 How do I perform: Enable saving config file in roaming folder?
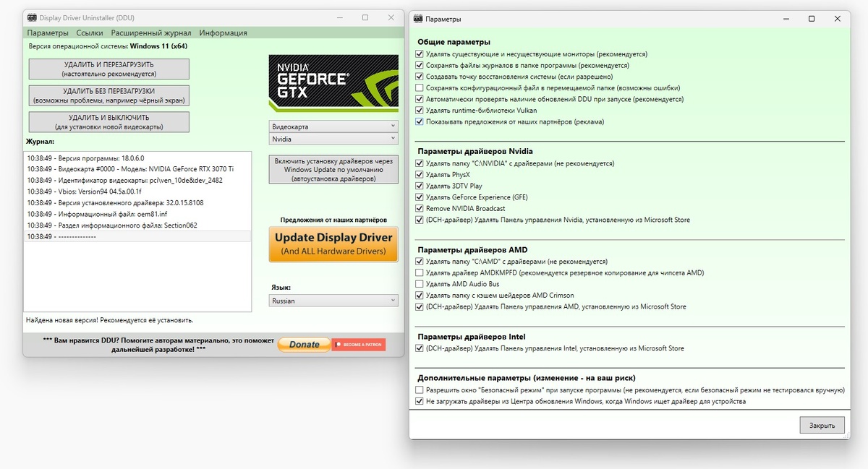click(420, 88)
